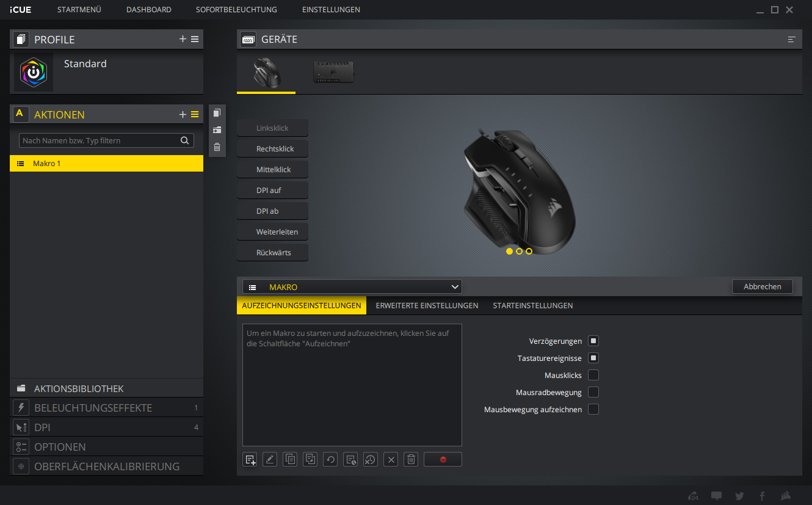Click the macro recording text area
812x505 pixels.
click(x=352, y=385)
